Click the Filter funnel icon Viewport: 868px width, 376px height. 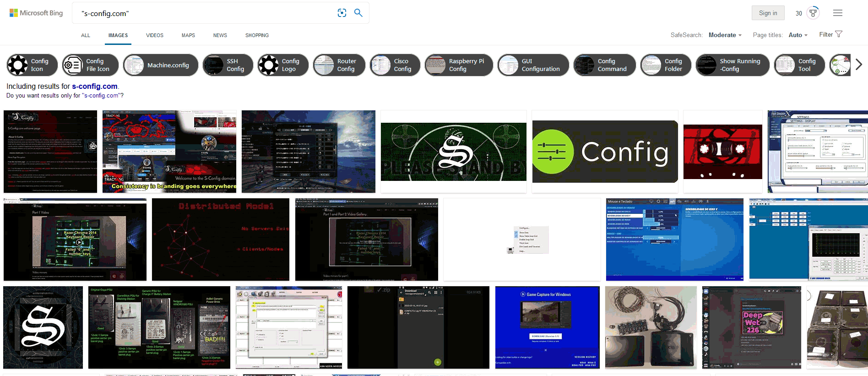[x=839, y=34]
